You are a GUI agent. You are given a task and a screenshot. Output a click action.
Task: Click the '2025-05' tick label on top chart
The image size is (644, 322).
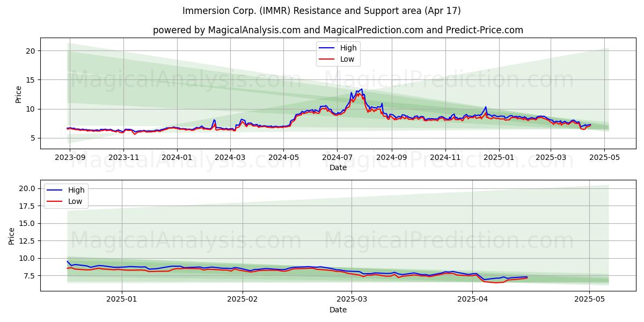pos(605,157)
